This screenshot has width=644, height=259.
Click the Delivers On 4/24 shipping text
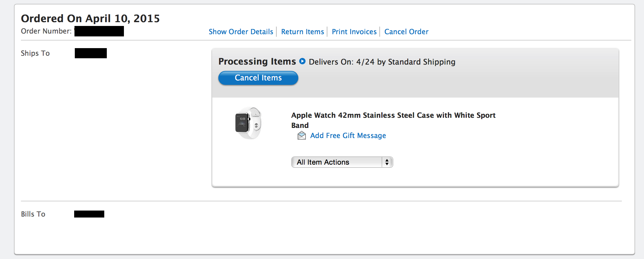coord(382,62)
